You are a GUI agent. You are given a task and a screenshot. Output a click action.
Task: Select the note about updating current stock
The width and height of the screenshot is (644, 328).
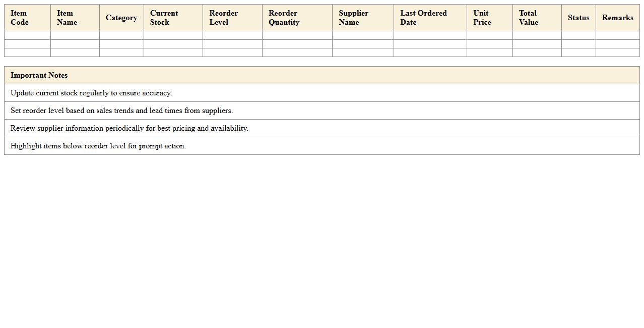(x=91, y=93)
